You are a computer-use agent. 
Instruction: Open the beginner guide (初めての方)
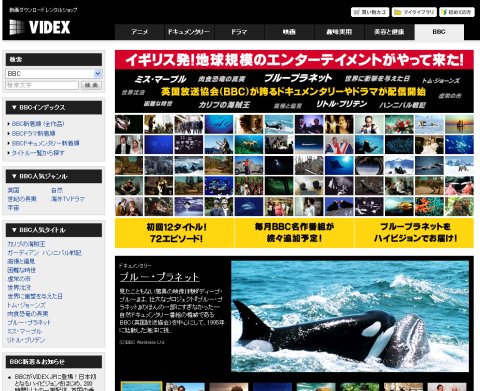(456, 12)
